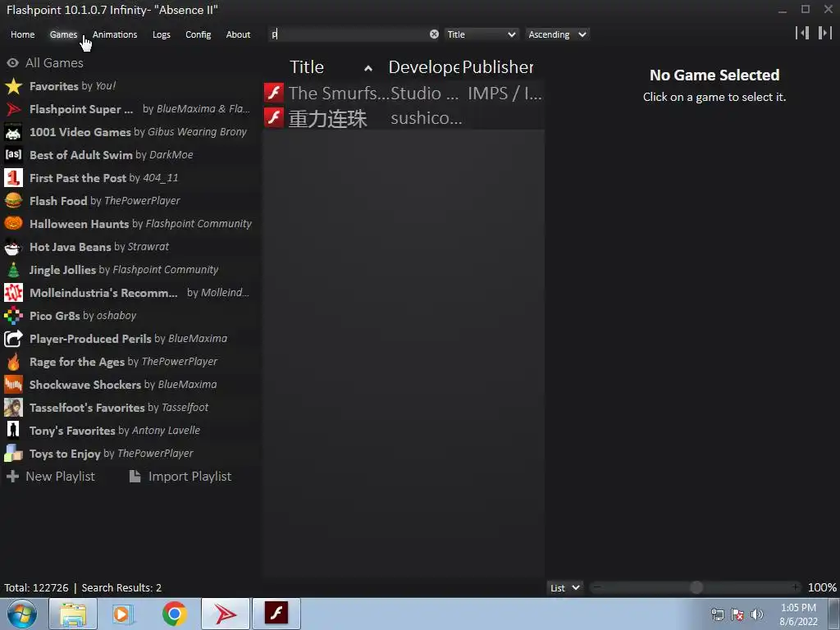Open the Rage for the Ages flame icon

coord(13,362)
